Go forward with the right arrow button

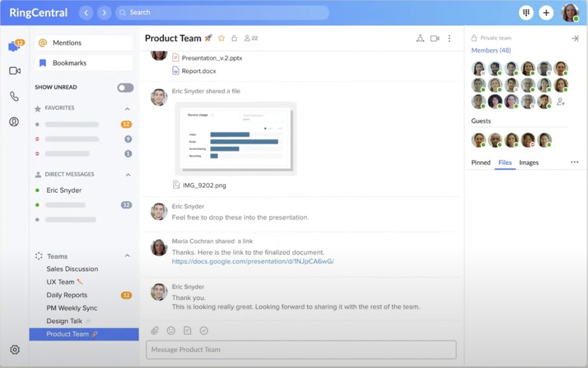(104, 13)
